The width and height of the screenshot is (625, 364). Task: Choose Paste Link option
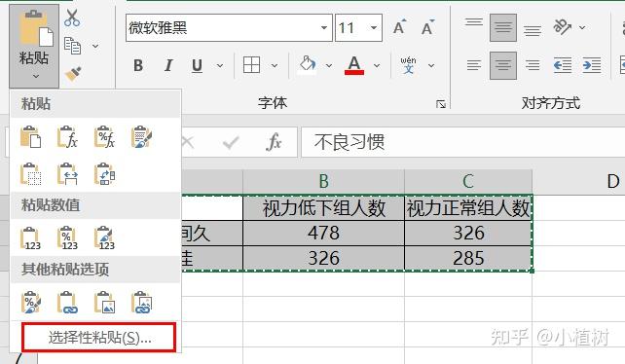67,303
